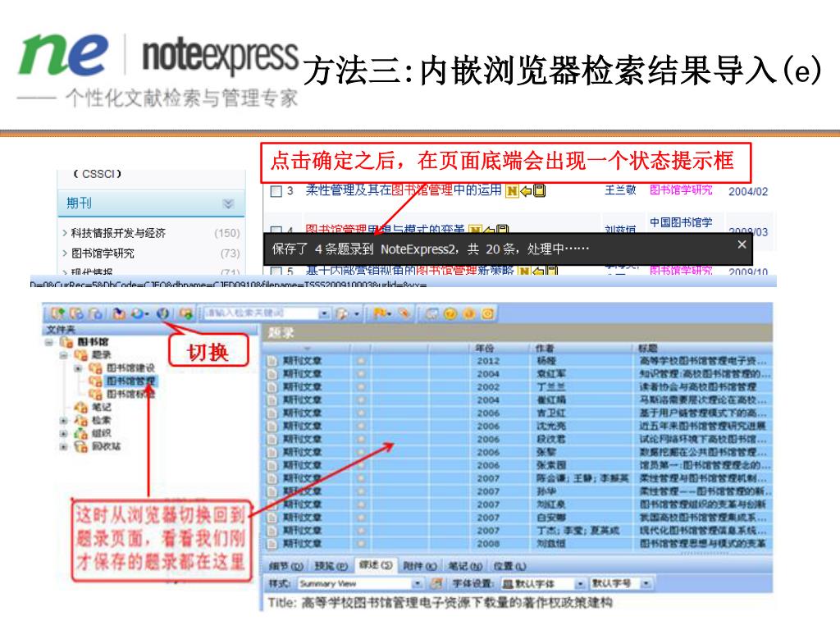Open author link 王兰敬
Image resolution: width=840 pixels, height=630 pixels.
pyautogui.click(x=620, y=190)
